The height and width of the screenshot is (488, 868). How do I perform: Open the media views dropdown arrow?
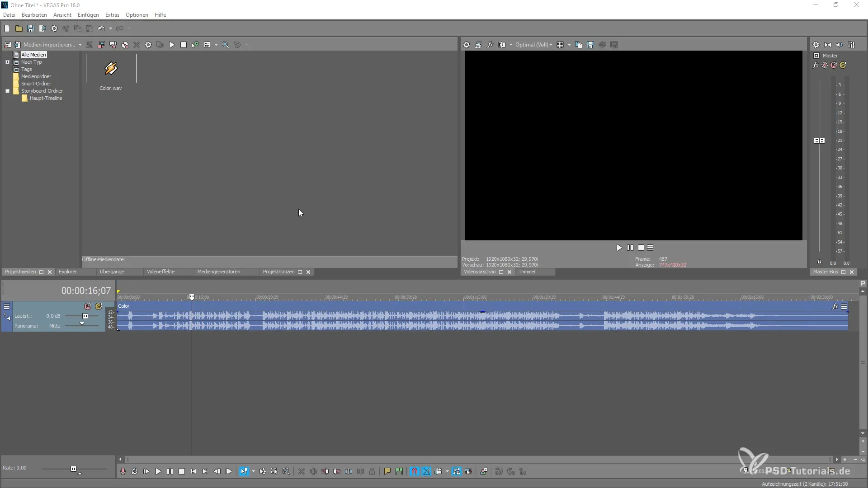coord(216,45)
